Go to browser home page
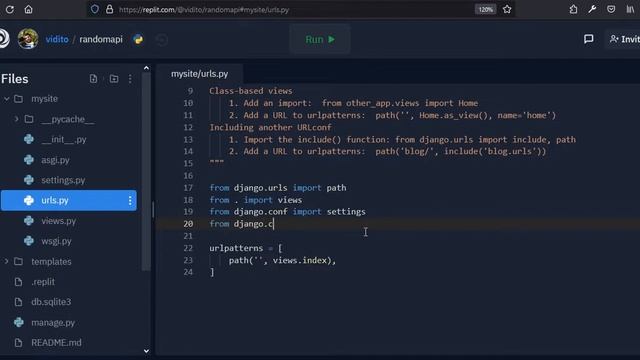Viewport: 640px width, 360px height. click(28, 9)
